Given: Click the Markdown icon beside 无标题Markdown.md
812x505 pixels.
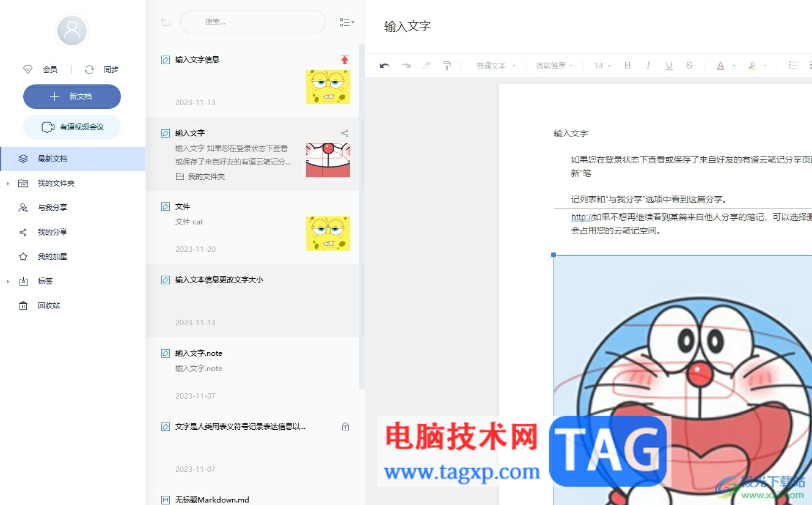Looking at the screenshot, I should tap(165, 500).
